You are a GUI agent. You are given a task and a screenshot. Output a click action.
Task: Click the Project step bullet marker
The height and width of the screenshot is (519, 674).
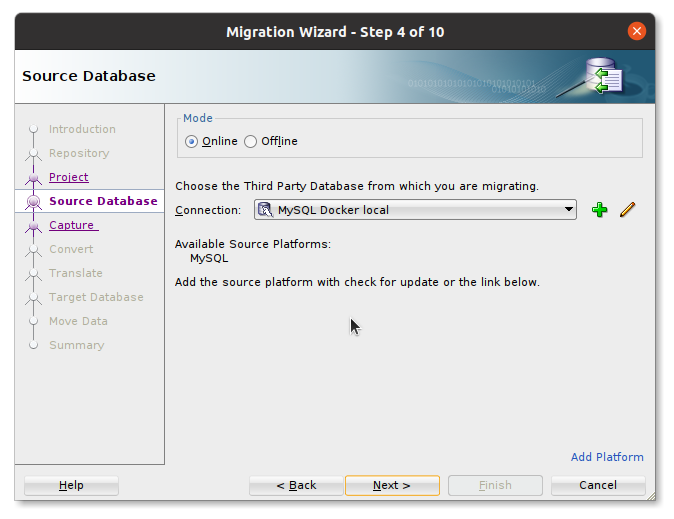33,178
